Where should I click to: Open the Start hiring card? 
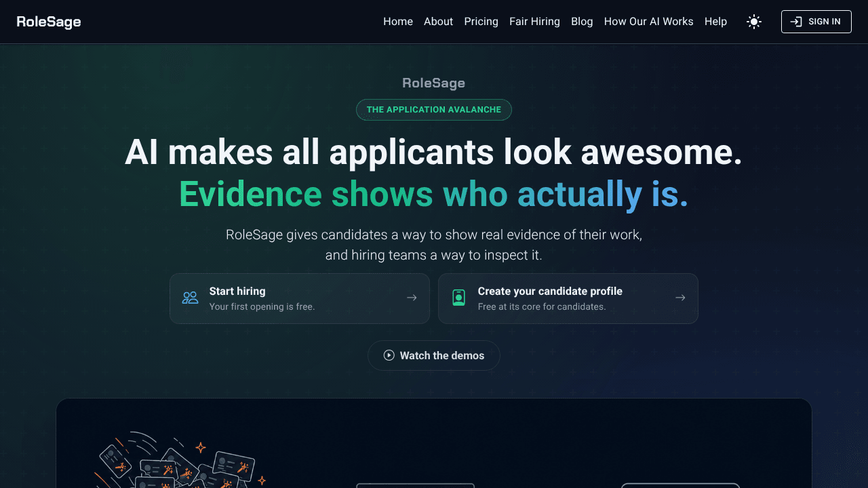coord(300,298)
